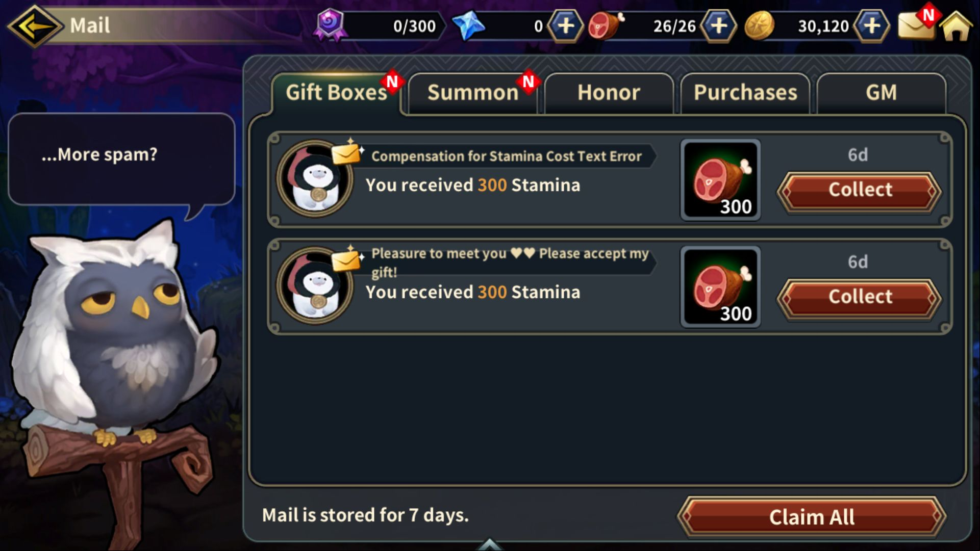This screenshot has height=551, width=980.
Task: Tap the blue crystal currency icon
Action: 468,25
